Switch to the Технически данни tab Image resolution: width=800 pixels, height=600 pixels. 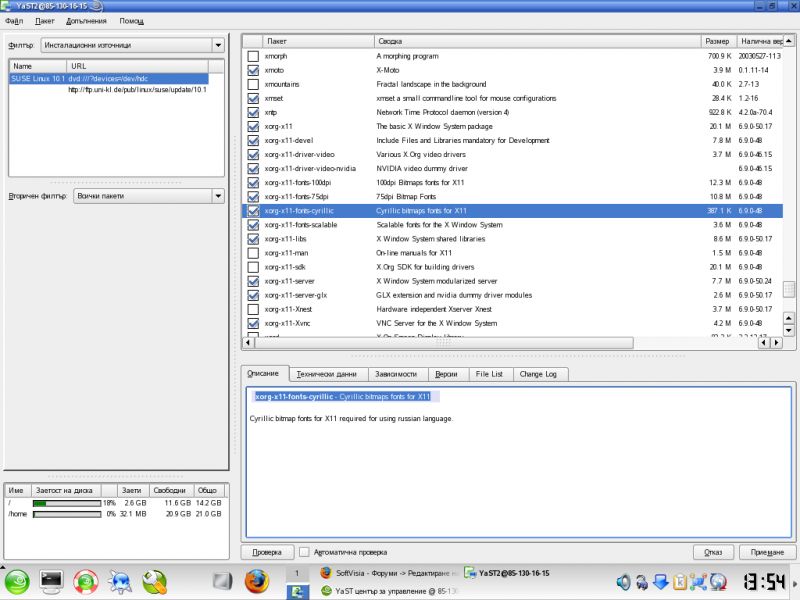pos(327,374)
